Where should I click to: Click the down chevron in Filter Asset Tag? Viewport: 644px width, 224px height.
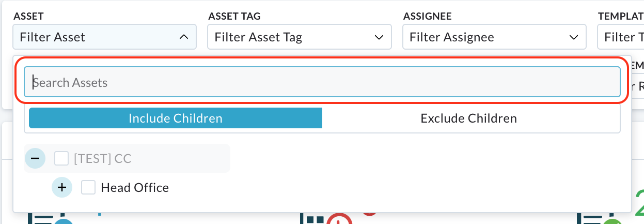[x=378, y=37]
